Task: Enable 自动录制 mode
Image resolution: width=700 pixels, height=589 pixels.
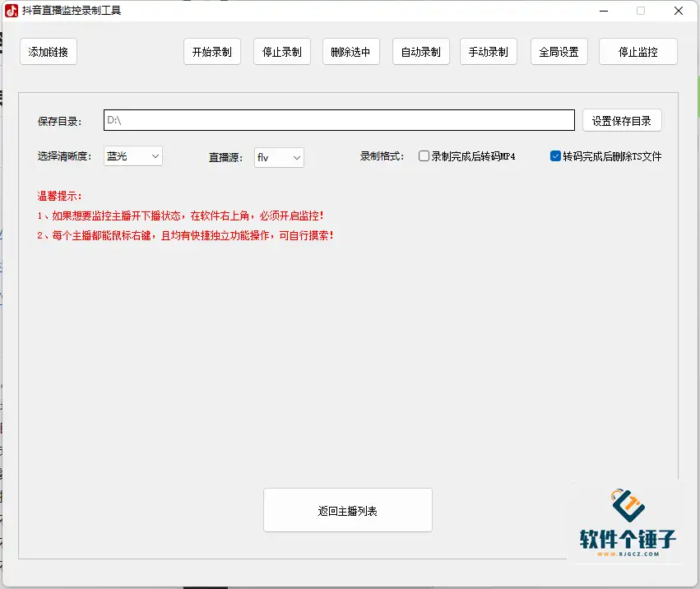Action: (421, 52)
